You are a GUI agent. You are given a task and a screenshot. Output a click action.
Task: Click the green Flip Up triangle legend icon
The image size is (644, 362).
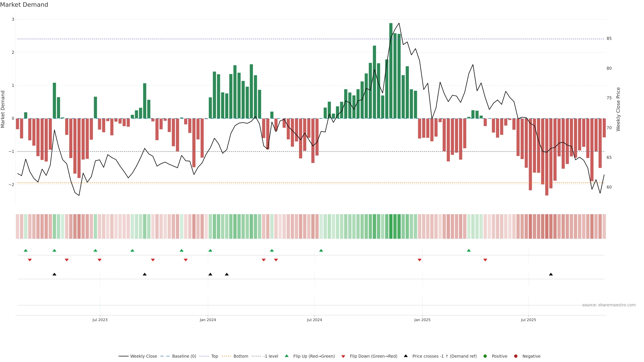click(x=286, y=356)
